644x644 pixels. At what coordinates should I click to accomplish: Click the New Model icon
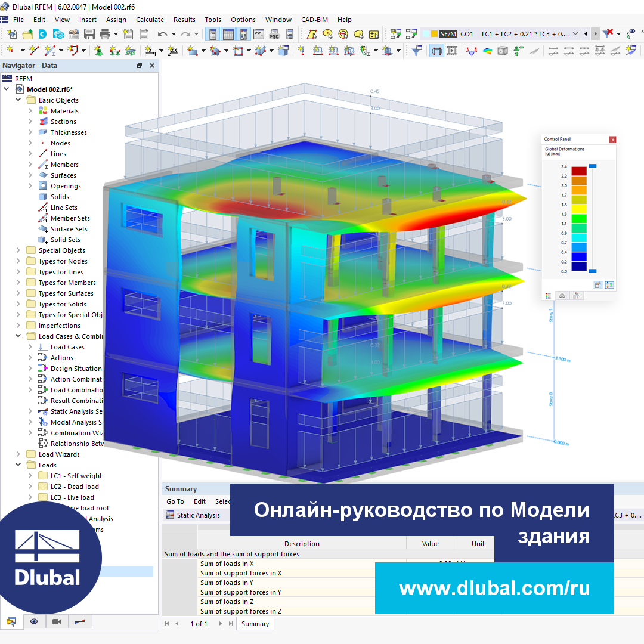pos(12,34)
